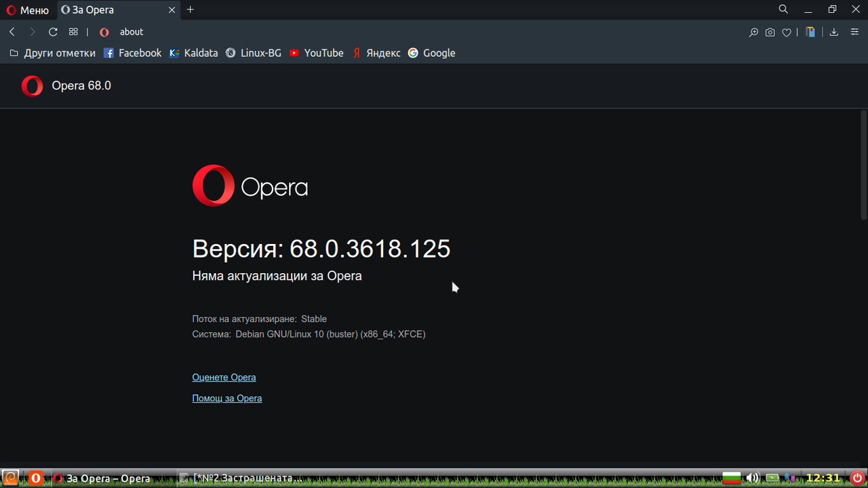Click the page vertical scrollbar
Image resolution: width=868 pixels, height=488 pixels.
(863, 165)
